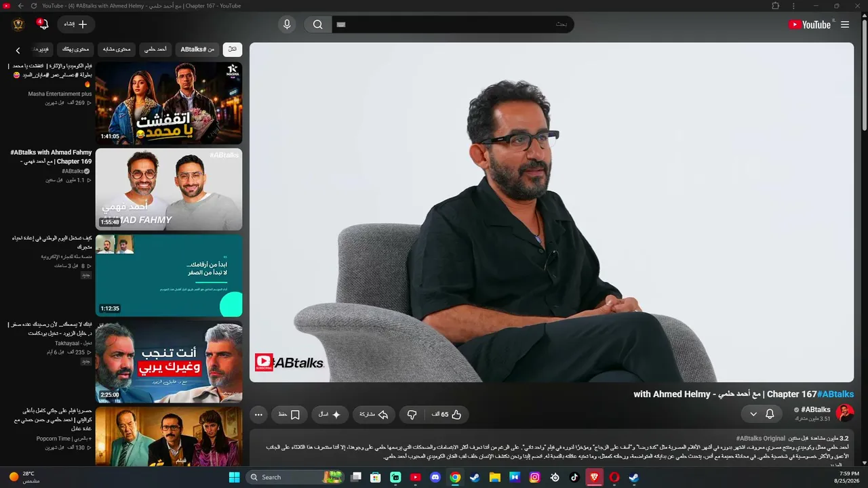Select the partially hidden 'فيديوهات' chip
This screenshot has width=868, height=488.
click(x=42, y=49)
